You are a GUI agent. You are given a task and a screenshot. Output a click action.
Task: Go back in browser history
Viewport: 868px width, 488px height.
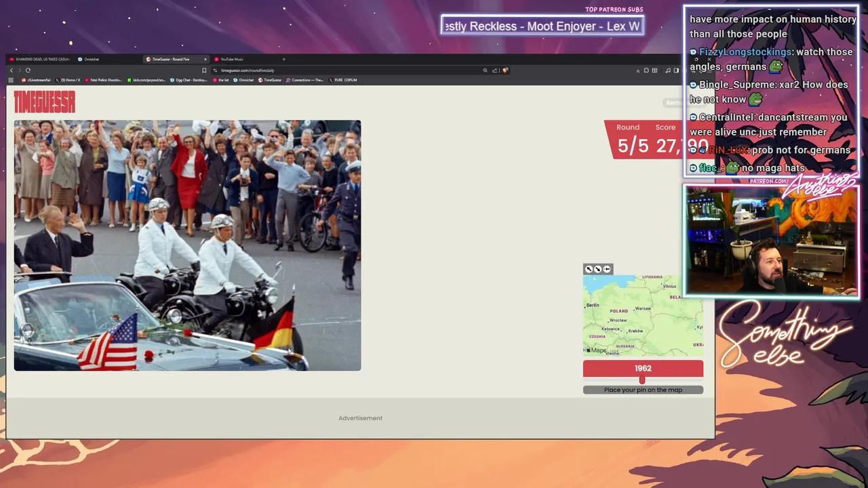coord(12,70)
